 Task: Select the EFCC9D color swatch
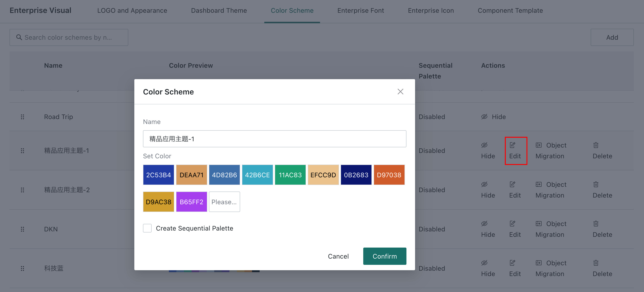[x=323, y=175]
